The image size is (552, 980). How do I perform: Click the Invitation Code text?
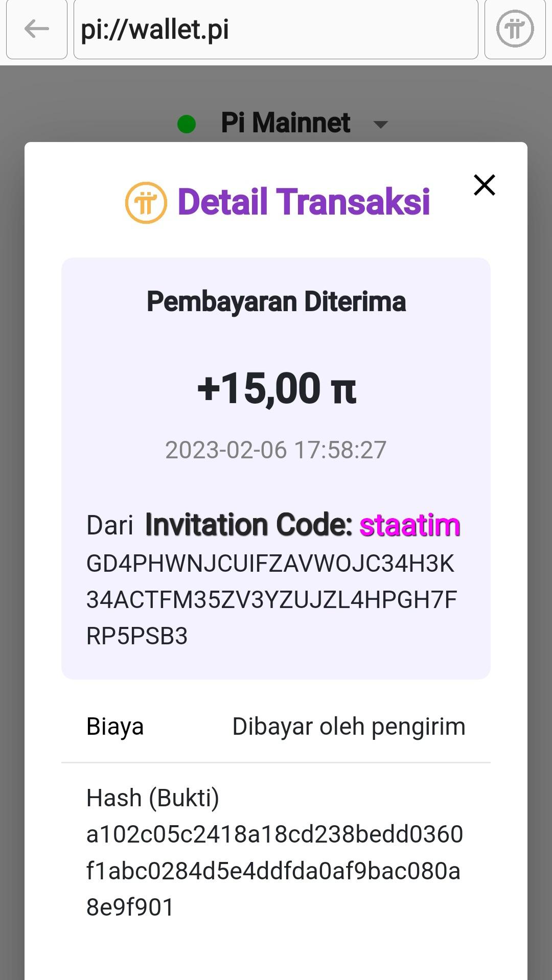pos(249,525)
